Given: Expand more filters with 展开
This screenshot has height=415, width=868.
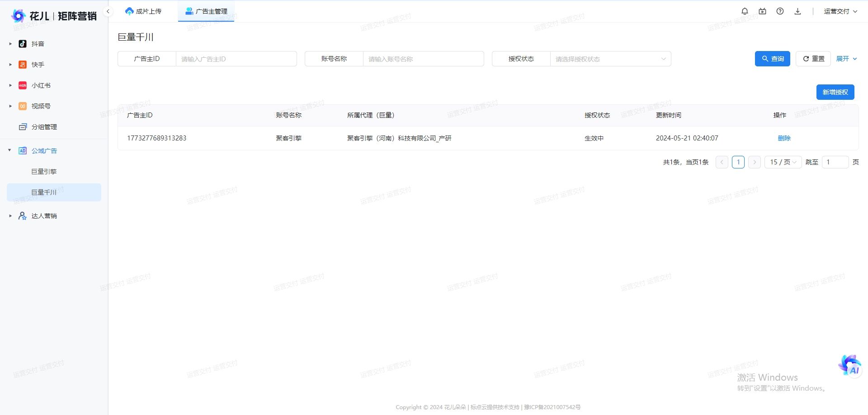Looking at the screenshot, I should point(846,59).
